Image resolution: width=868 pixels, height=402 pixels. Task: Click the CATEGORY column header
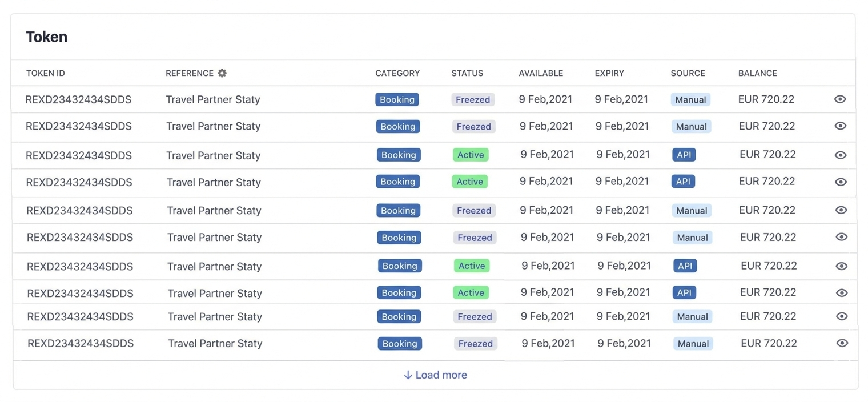397,73
